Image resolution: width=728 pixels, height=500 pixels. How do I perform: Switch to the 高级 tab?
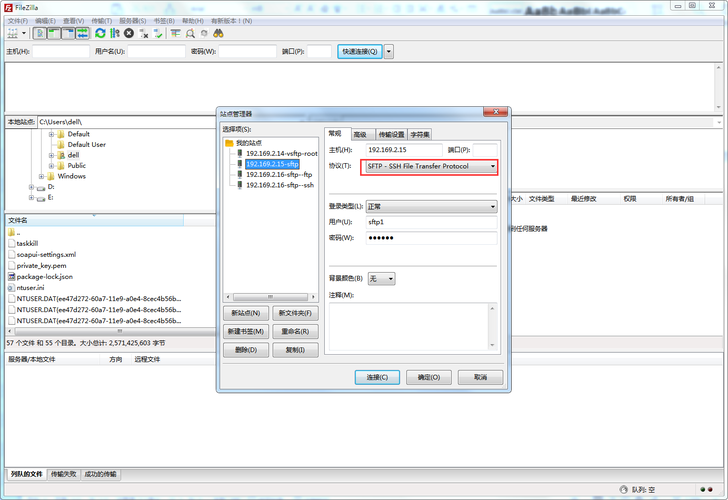[x=360, y=135]
